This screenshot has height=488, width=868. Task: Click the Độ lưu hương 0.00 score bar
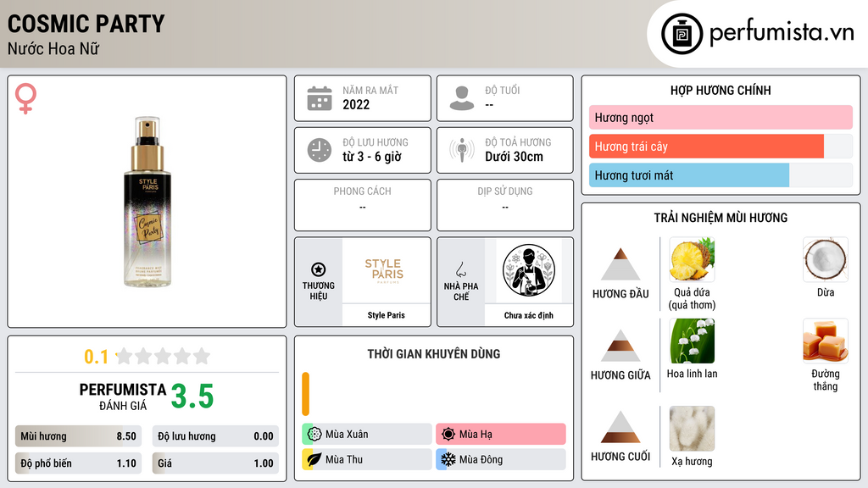pyautogui.click(x=215, y=436)
